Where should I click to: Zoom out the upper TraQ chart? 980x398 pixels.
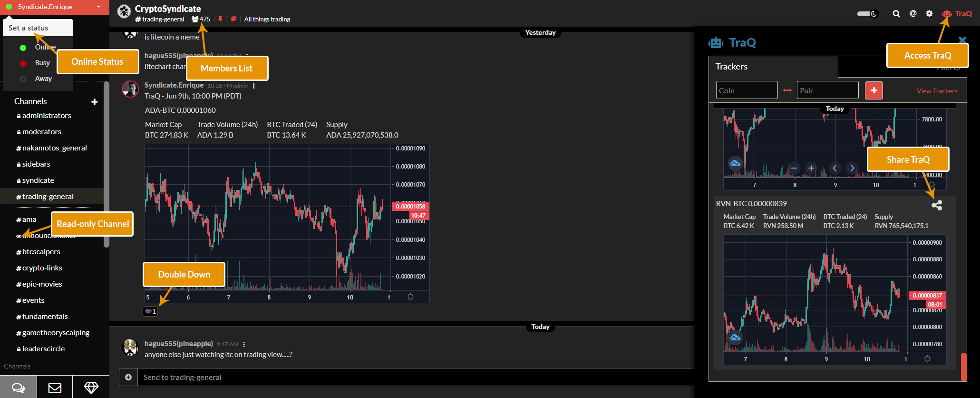(x=794, y=168)
